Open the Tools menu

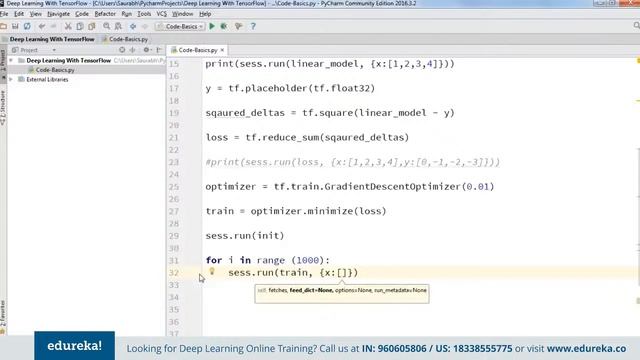coord(144,14)
